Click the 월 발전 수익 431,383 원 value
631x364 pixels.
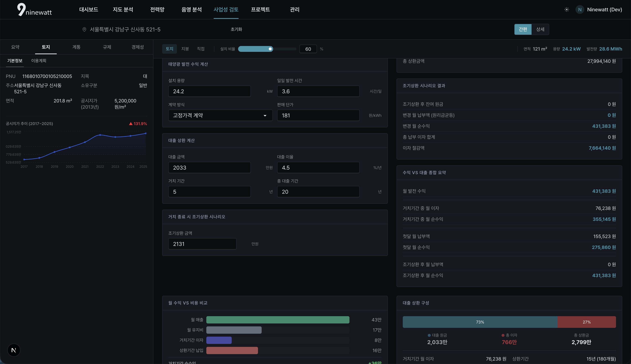coord(604,191)
